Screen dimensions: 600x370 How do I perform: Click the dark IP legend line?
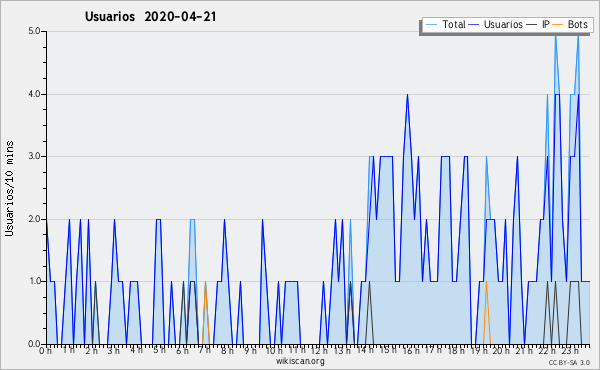tap(532, 24)
